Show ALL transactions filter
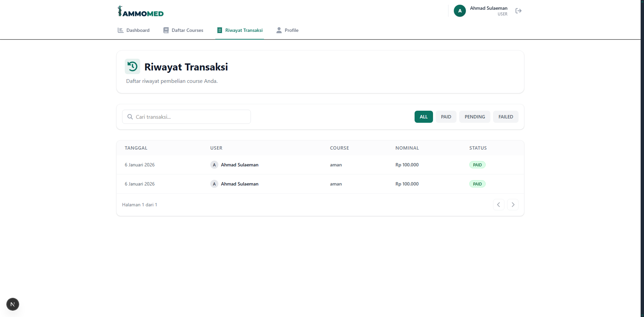 point(424,117)
